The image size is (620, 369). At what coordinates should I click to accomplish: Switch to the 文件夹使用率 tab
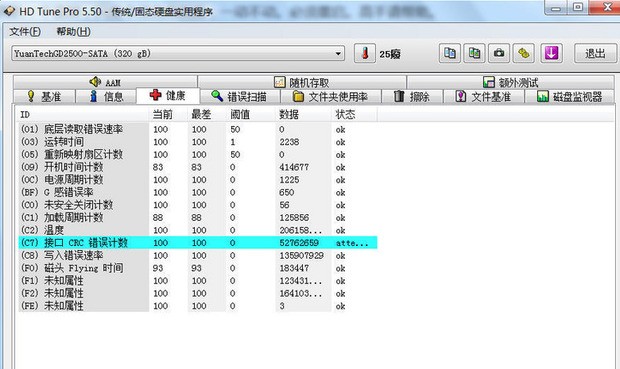coord(331,97)
